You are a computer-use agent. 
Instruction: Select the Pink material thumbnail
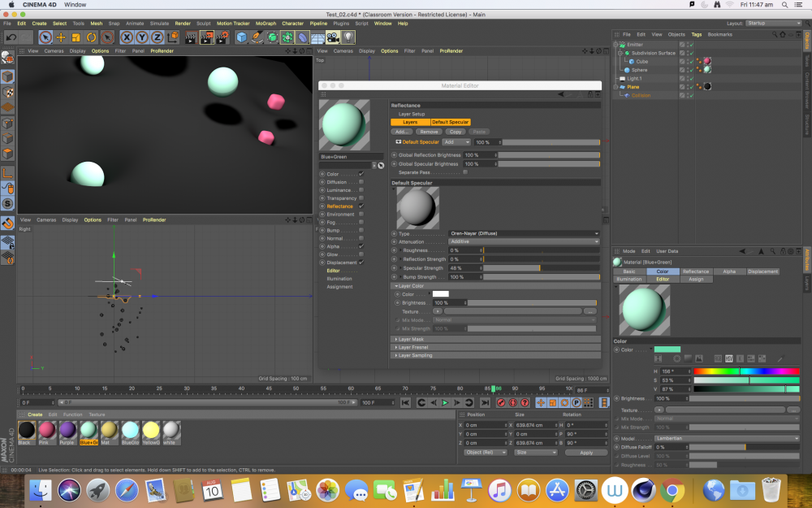[x=47, y=431]
